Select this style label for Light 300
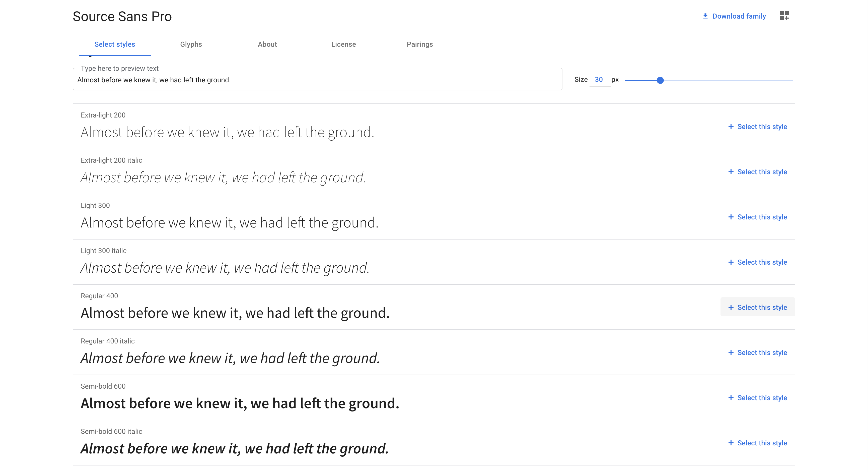 (762, 217)
